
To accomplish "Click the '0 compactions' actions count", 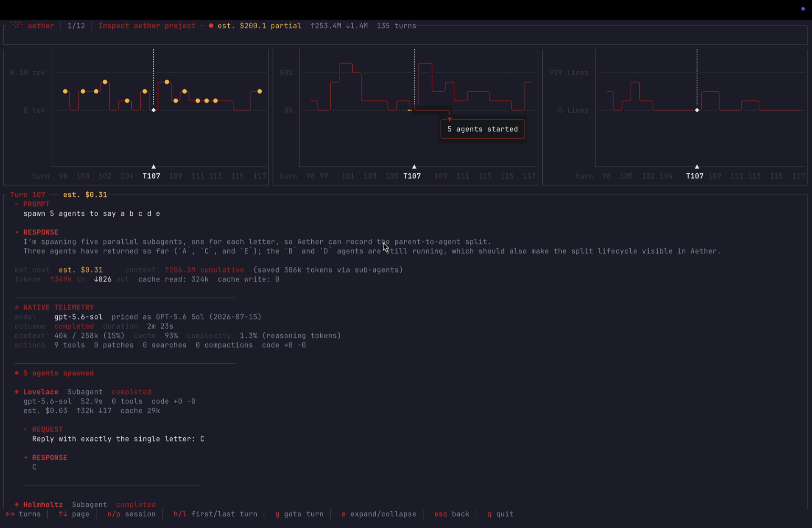I will (224, 345).
